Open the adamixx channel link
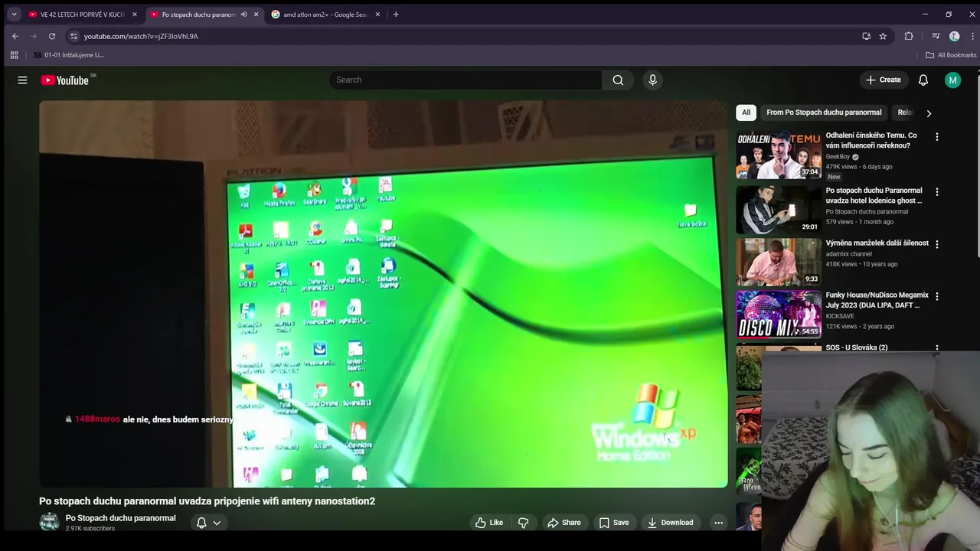The width and height of the screenshot is (980, 551). pyautogui.click(x=848, y=254)
